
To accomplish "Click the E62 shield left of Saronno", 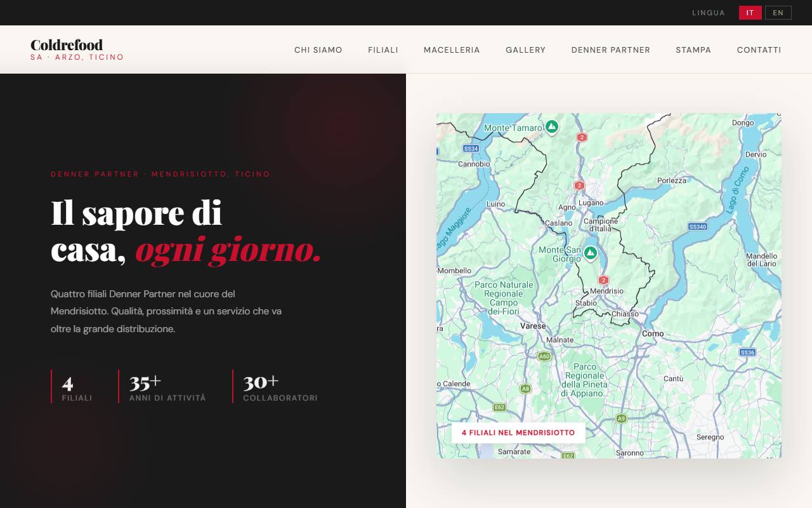I will [568, 456].
